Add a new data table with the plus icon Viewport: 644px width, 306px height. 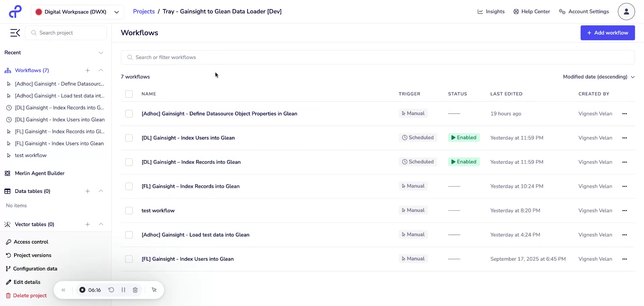pos(88,191)
